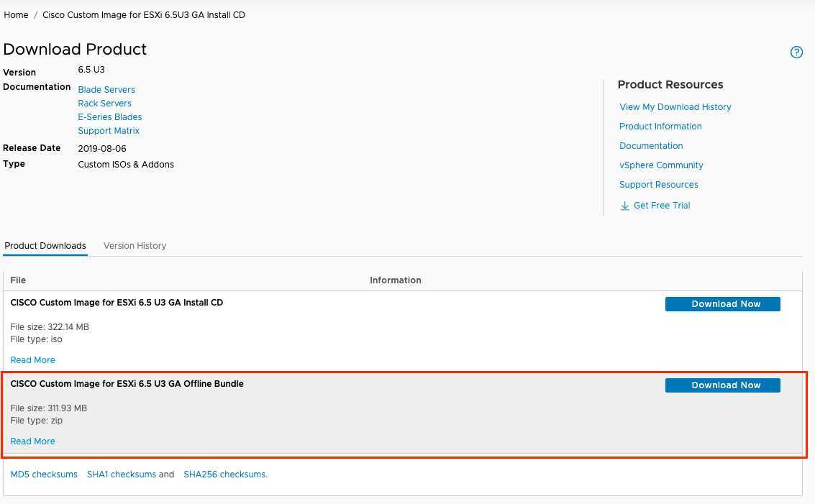Click version value 6.5 U3
This screenshot has height=504, width=815.
tap(91, 70)
